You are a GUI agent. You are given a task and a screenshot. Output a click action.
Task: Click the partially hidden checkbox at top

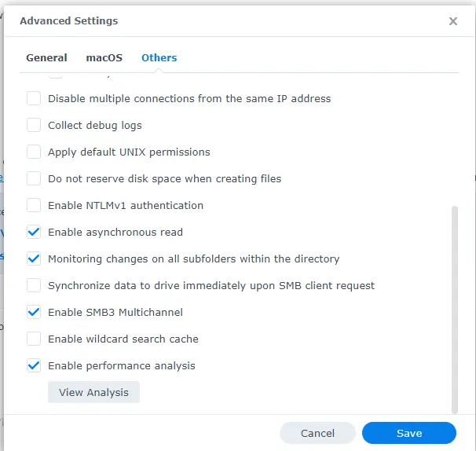pos(56,76)
